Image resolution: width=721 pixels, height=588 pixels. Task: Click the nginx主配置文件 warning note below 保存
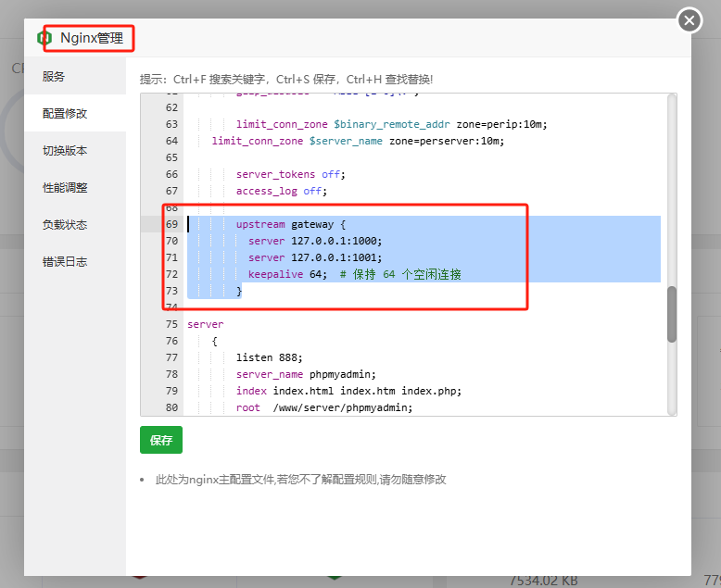pos(300,480)
